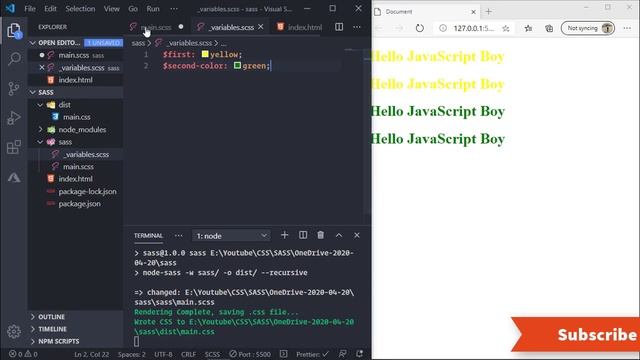Image resolution: width=640 pixels, height=360 pixels.
Task: Close the terminal panel
Action: coord(357,235)
